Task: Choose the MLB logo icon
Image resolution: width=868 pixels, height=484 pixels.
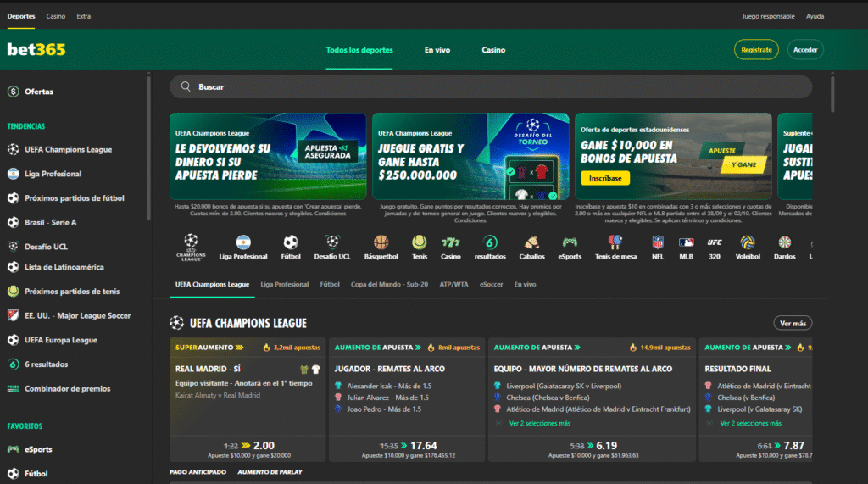Action: click(x=686, y=242)
